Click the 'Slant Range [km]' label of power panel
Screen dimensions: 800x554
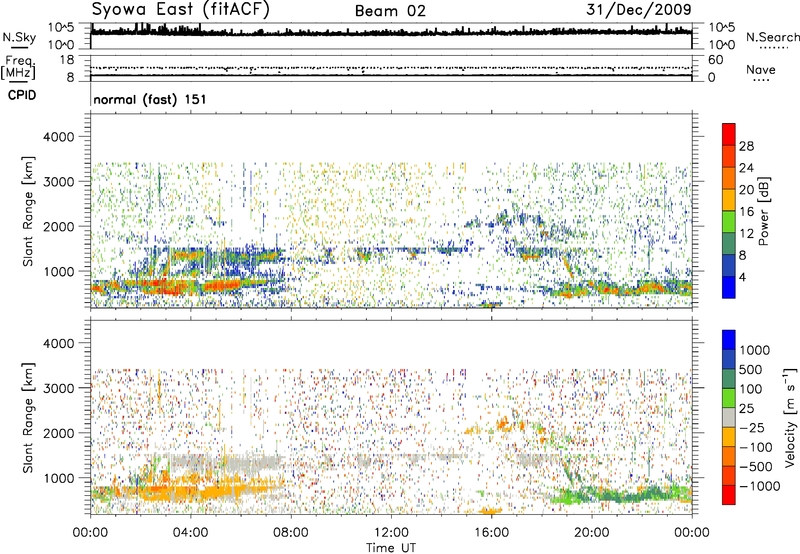[x=28, y=211]
